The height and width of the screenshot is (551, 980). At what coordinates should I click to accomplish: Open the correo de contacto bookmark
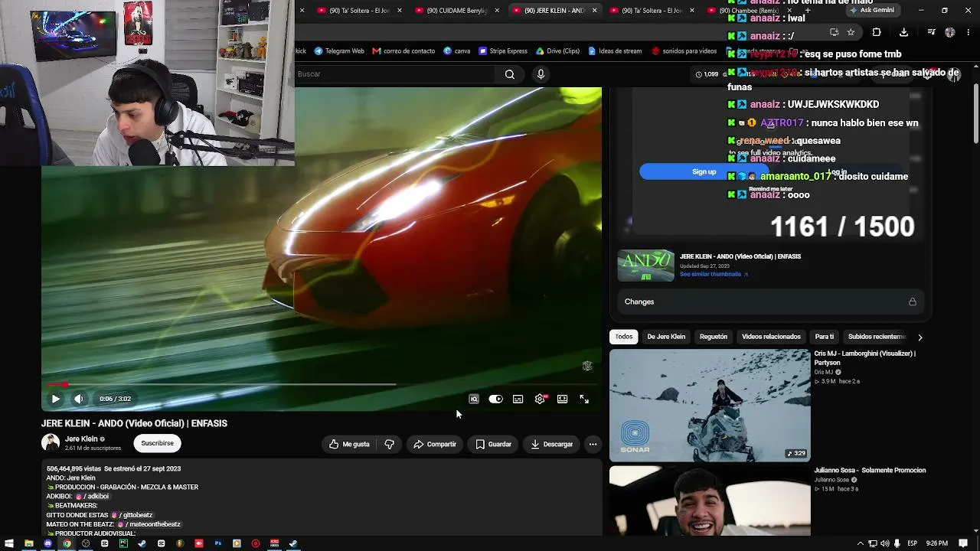click(403, 51)
